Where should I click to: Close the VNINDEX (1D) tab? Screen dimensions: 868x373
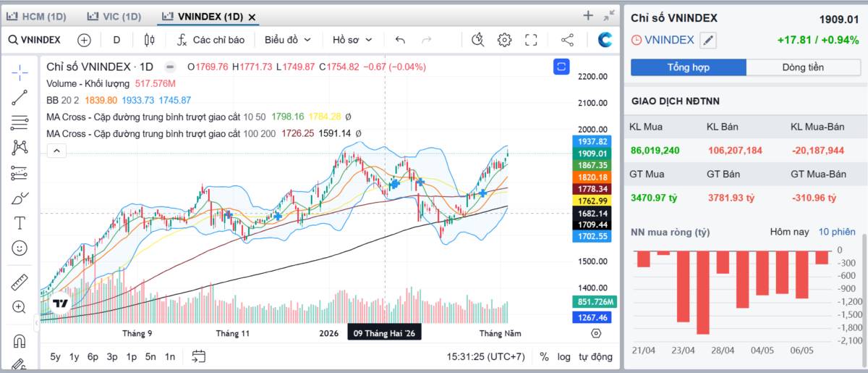(251, 17)
